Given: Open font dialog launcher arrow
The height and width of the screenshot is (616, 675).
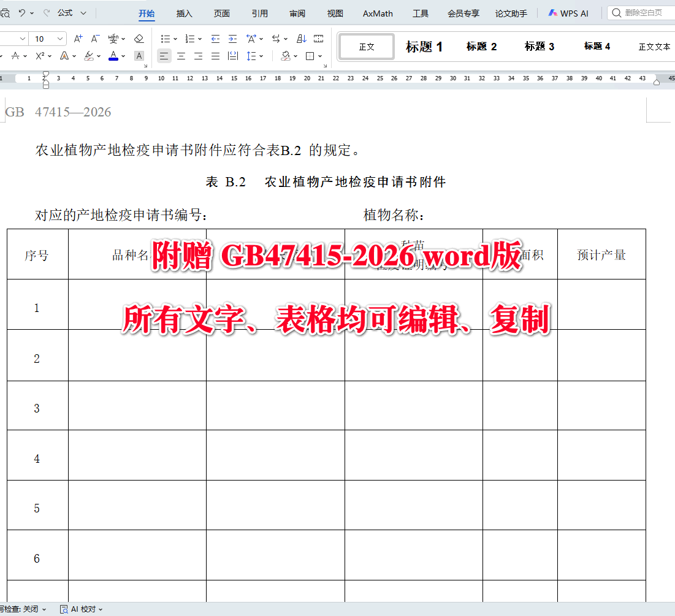Looking at the screenshot, I should click(145, 66).
